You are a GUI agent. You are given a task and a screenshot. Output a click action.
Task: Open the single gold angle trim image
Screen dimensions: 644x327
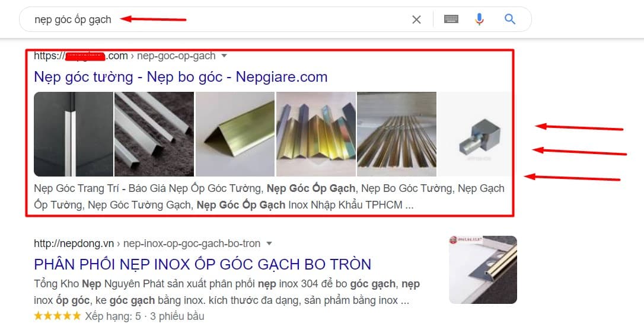[x=234, y=134]
